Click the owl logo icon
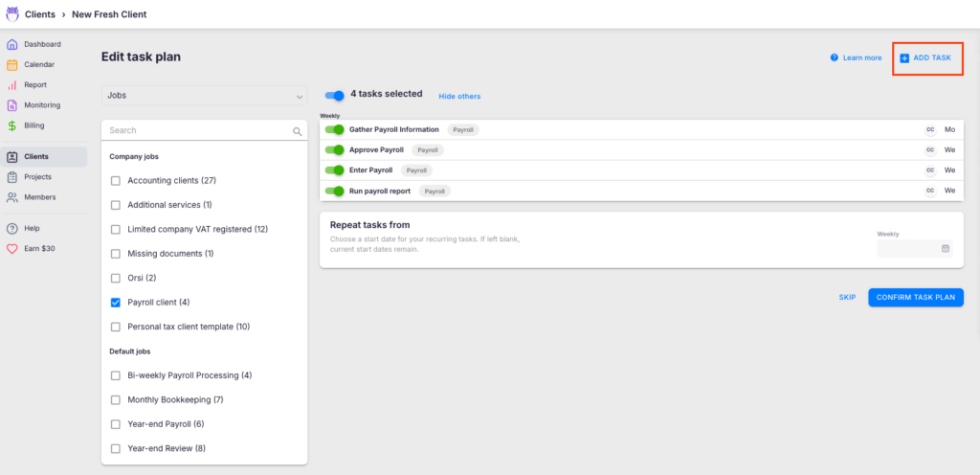This screenshot has height=475, width=980. (x=11, y=14)
